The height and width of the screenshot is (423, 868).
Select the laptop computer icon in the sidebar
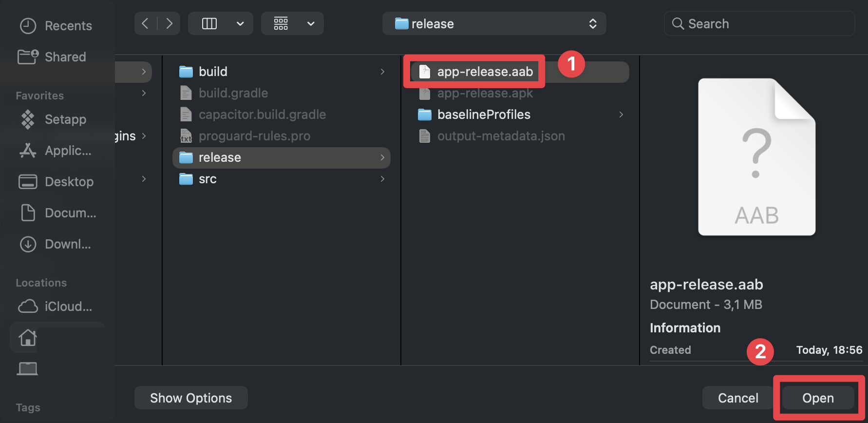[x=28, y=369]
